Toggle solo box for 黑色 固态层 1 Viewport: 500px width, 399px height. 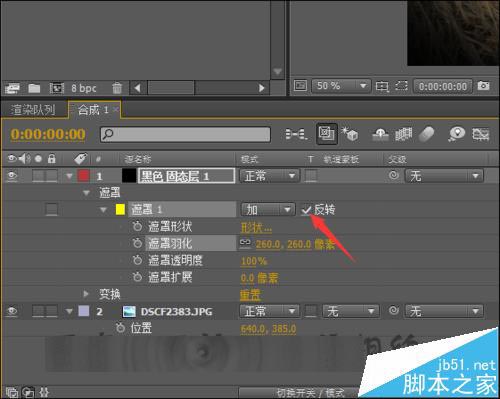coord(38,176)
